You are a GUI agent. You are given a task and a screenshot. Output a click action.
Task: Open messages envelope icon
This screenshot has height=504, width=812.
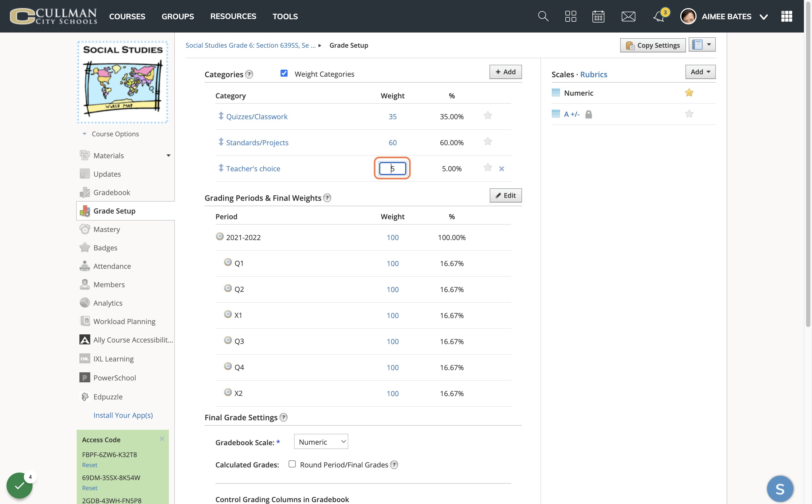click(628, 16)
